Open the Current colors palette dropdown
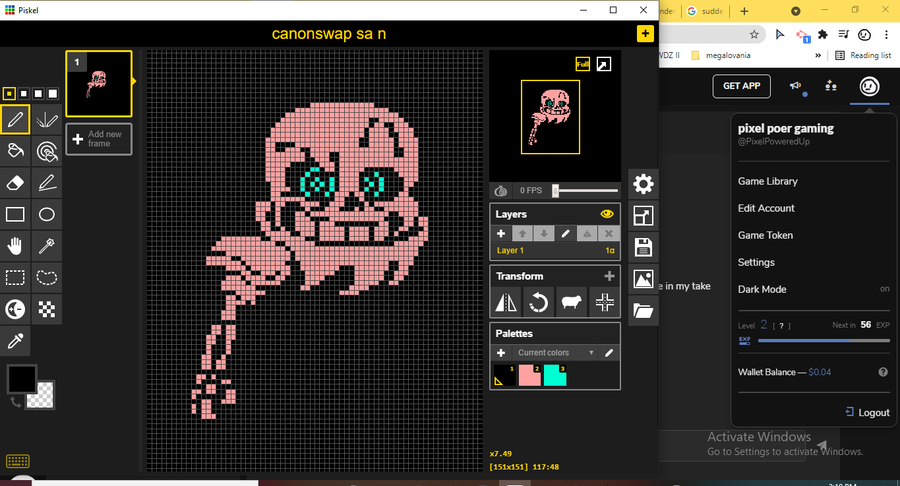Image resolution: width=900 pixels, height=486 pixels. click(555, 352)
